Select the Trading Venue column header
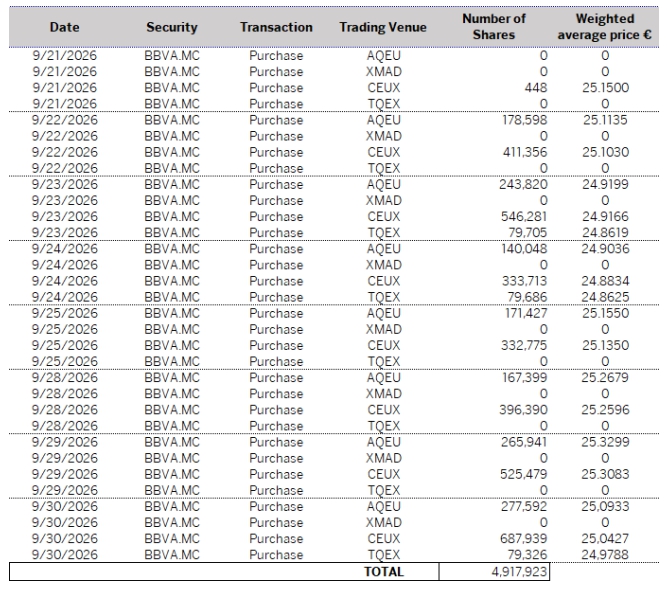This screenshot has height=589, width=667. tap(383, 27)
